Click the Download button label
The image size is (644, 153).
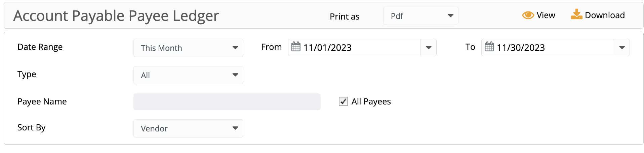click(x=605, y=15)
